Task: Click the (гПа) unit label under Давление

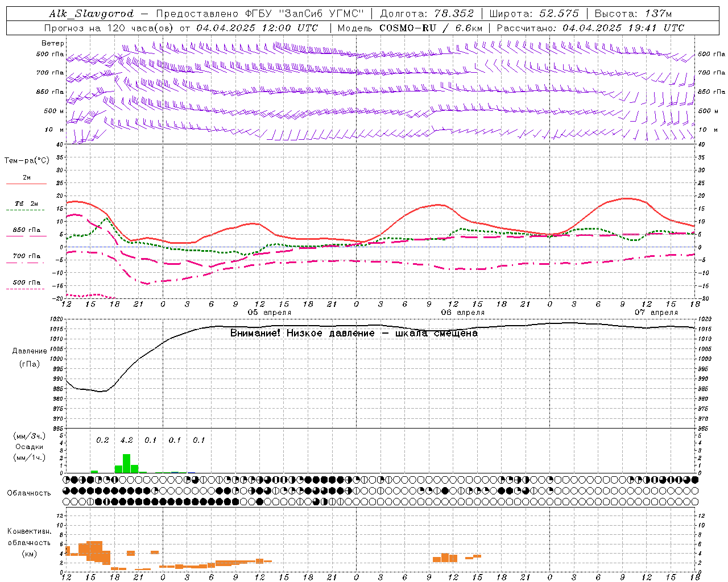Action: click(x=30, y=364)
